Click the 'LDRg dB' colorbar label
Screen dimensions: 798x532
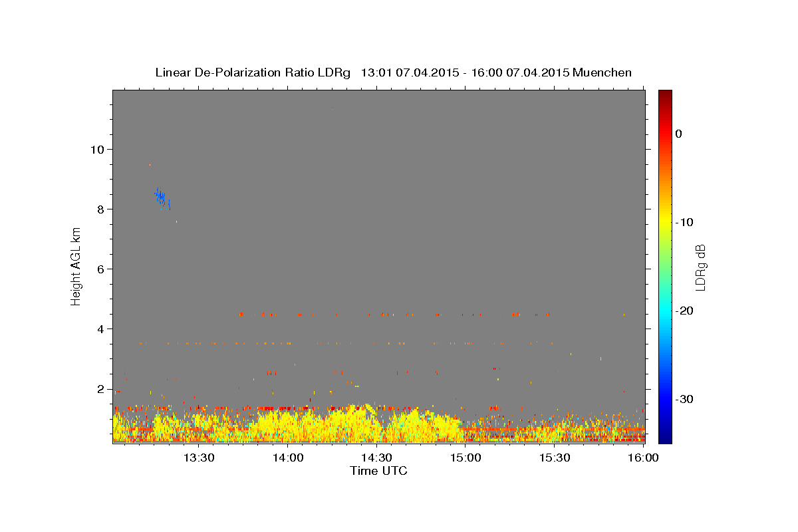tap(700, 267)
